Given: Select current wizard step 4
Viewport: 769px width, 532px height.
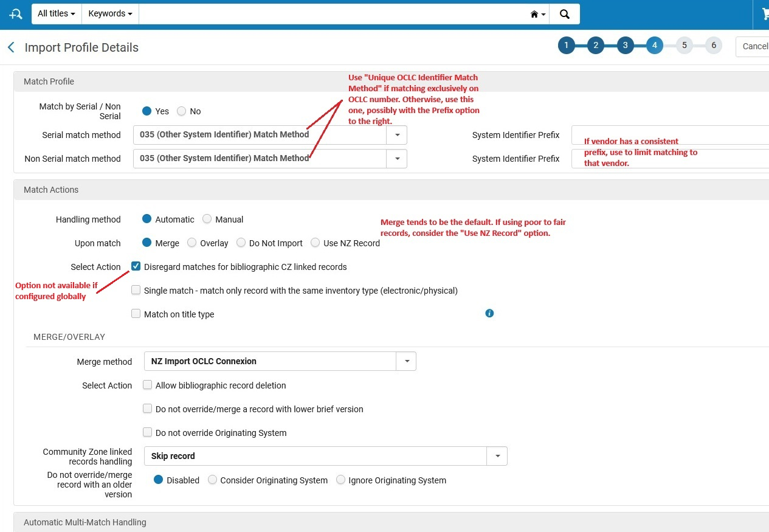Looking at the screenshot, I should pos(655,46).
